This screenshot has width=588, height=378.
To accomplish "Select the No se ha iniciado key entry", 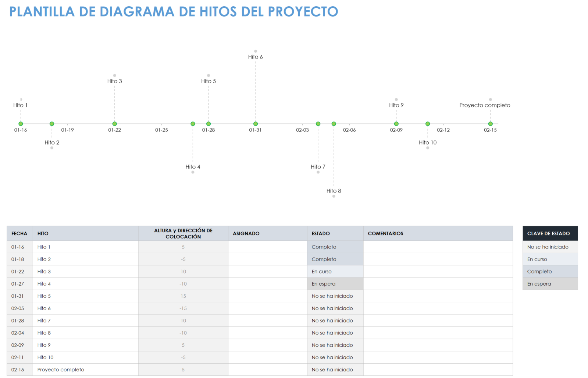I will tap(550, 247).
